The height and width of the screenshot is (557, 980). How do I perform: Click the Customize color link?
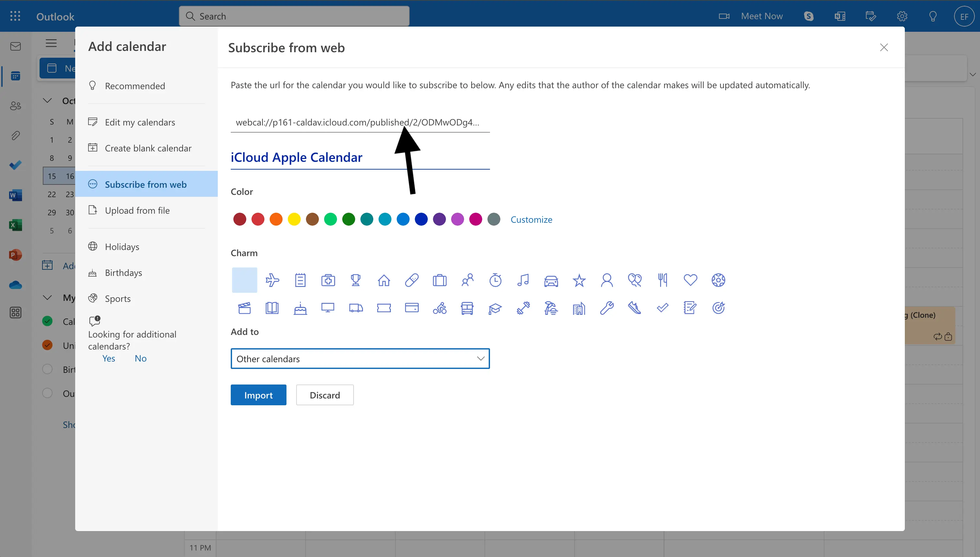(531, 219)
